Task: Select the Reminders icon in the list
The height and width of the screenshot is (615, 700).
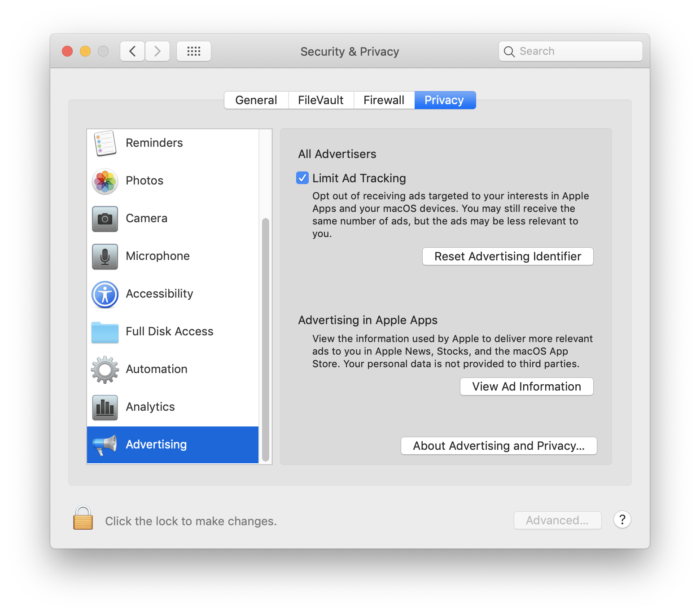Action: [105, 143]
